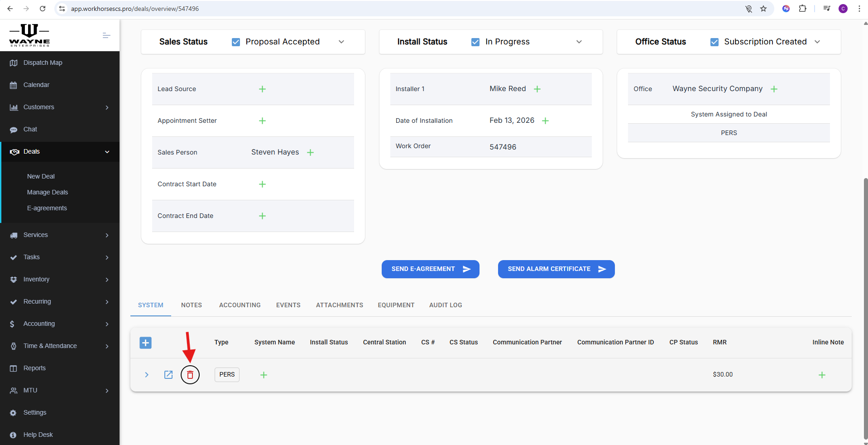Open the AUDIT LOG tab

pyautogui.click(x=446, y=305)
